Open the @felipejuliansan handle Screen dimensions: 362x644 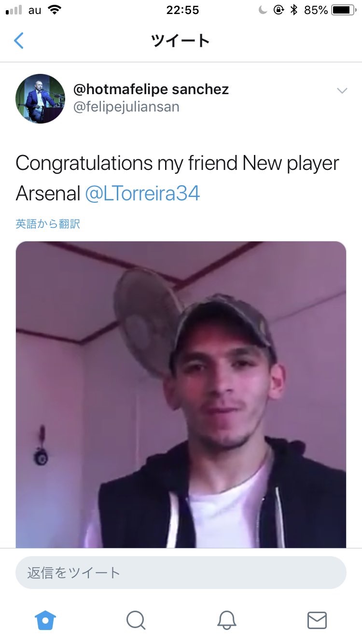126,107
